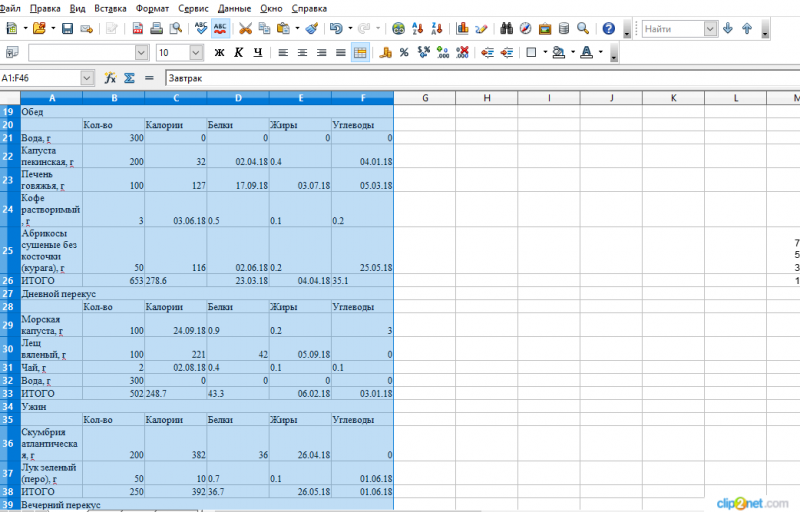Click the Save document icon

tap(67, 29)
